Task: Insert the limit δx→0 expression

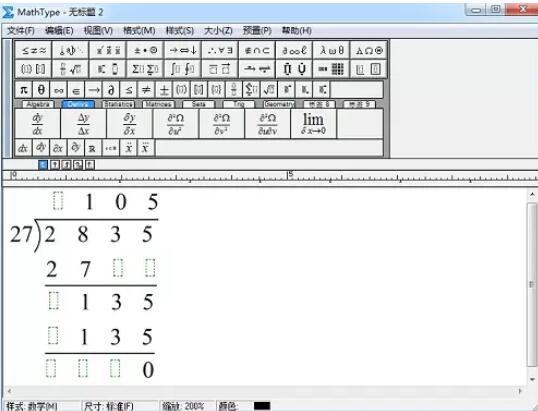Action: click(313, 124)
